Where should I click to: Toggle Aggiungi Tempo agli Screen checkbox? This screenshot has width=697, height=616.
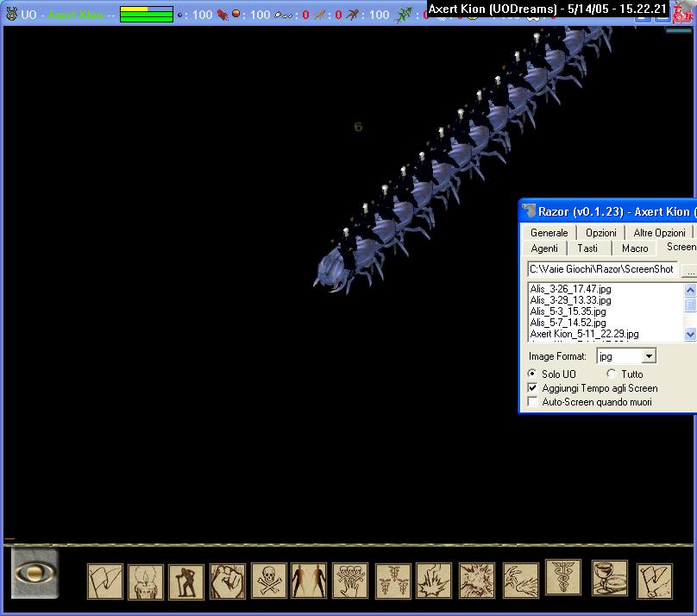pos(532,387)
